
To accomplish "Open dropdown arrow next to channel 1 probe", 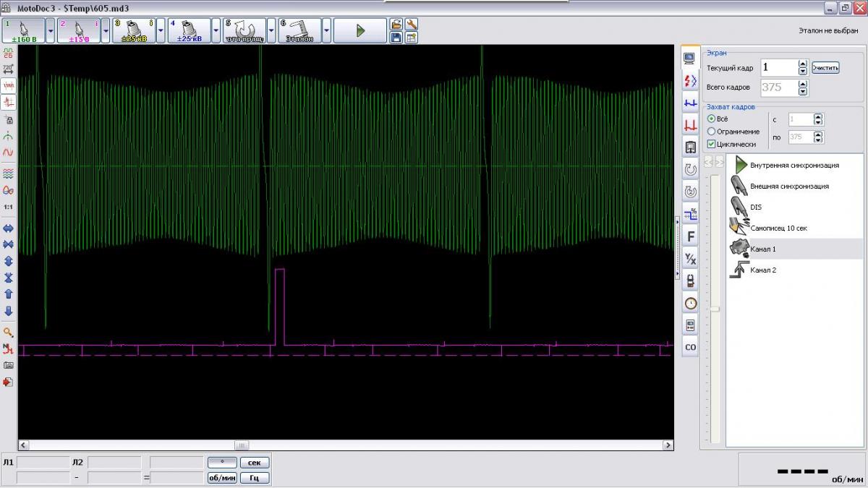I will 50,31.
